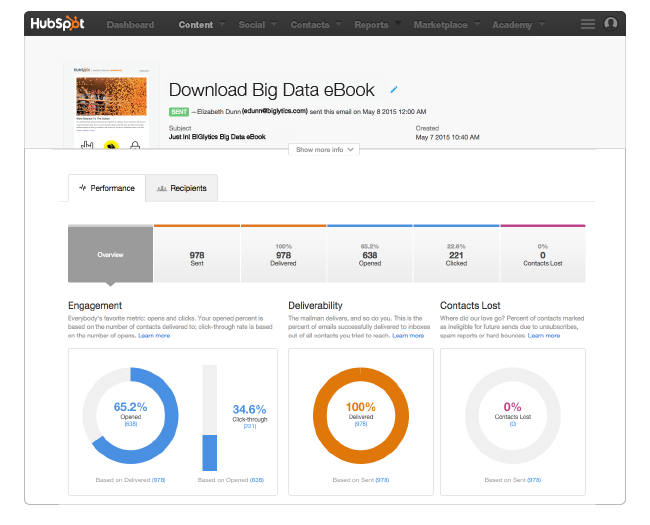The image size is (650, 525).
Task: Select the 638 Opened metrics tile
Action: click(370, 255)
